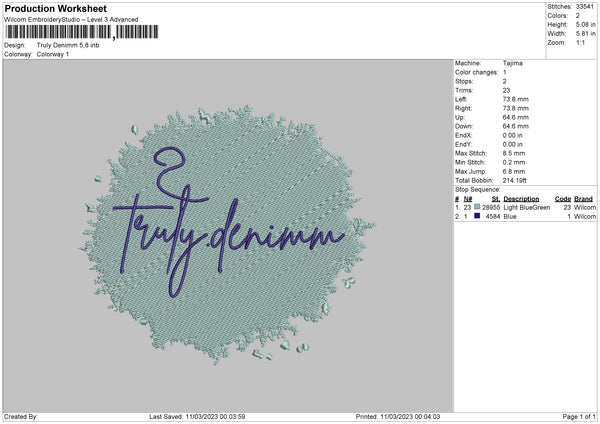Screen dimensions: 600x424
Task: Click the Machine value Tajima
Action: tap(510, 63)
